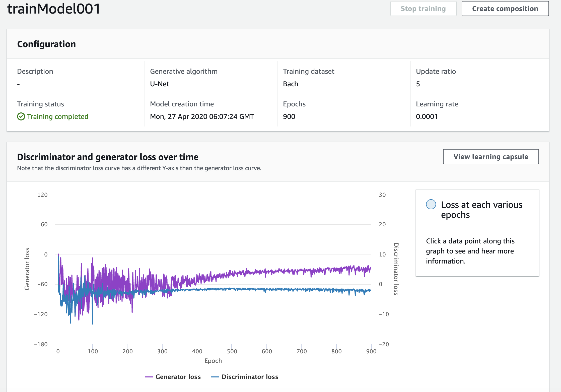The image size is (561, 392).
Task: Toggle Discriminator loss legend entry
Action: (250, 377)
